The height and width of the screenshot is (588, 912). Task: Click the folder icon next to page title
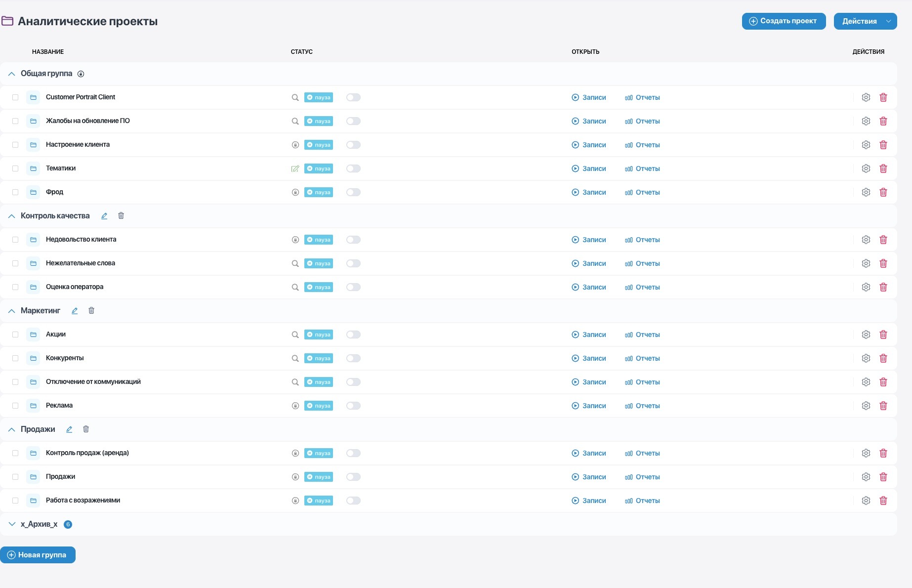(7, 21)
